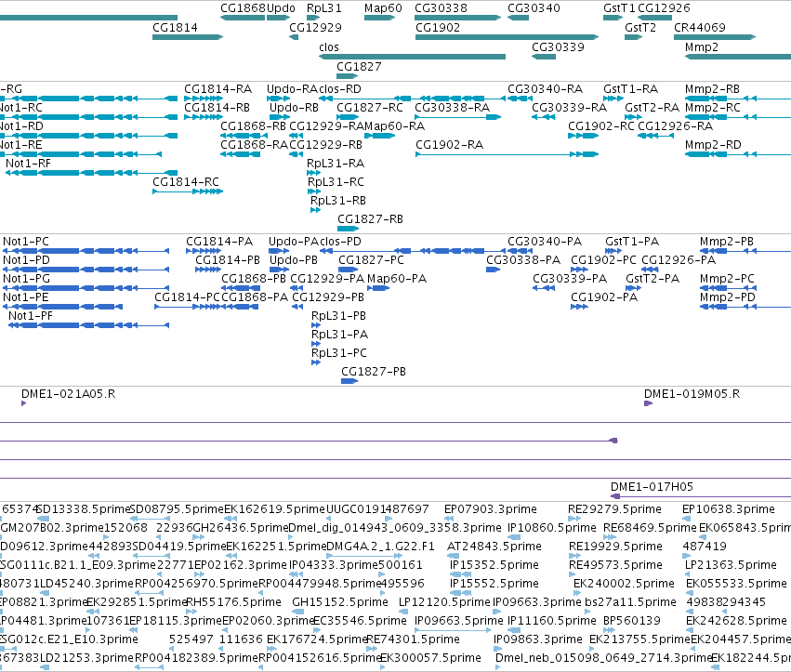Select the Not1-PF protein label

coord(31,316)
